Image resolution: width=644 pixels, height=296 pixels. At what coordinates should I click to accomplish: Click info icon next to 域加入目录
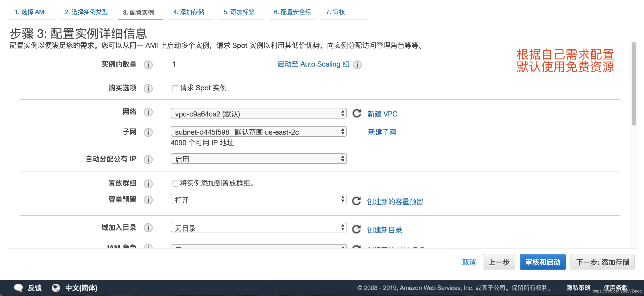pyautogui.click(x=148, y=228)
